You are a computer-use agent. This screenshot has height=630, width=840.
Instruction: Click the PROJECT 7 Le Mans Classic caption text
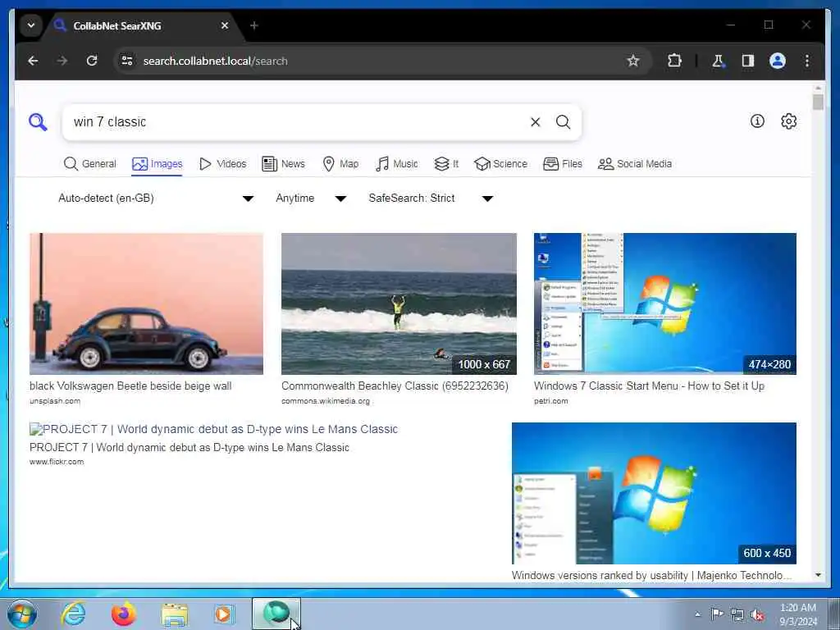click(189, 447)
